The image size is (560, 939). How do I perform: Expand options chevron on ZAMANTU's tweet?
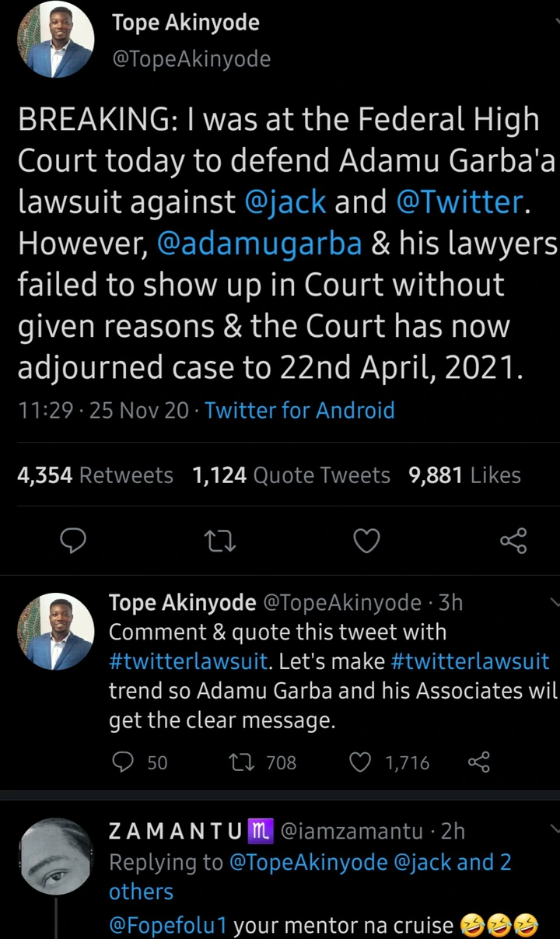(x=554, y=830)
